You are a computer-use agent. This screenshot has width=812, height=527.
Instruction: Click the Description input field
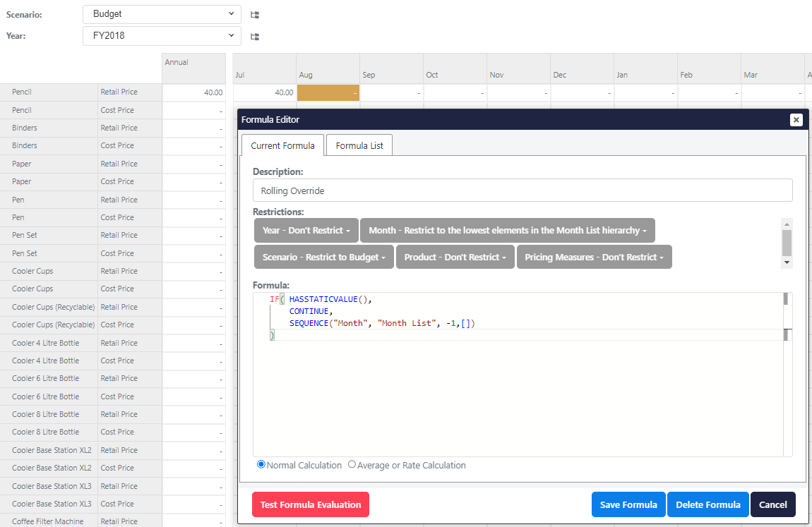[522, 190]
